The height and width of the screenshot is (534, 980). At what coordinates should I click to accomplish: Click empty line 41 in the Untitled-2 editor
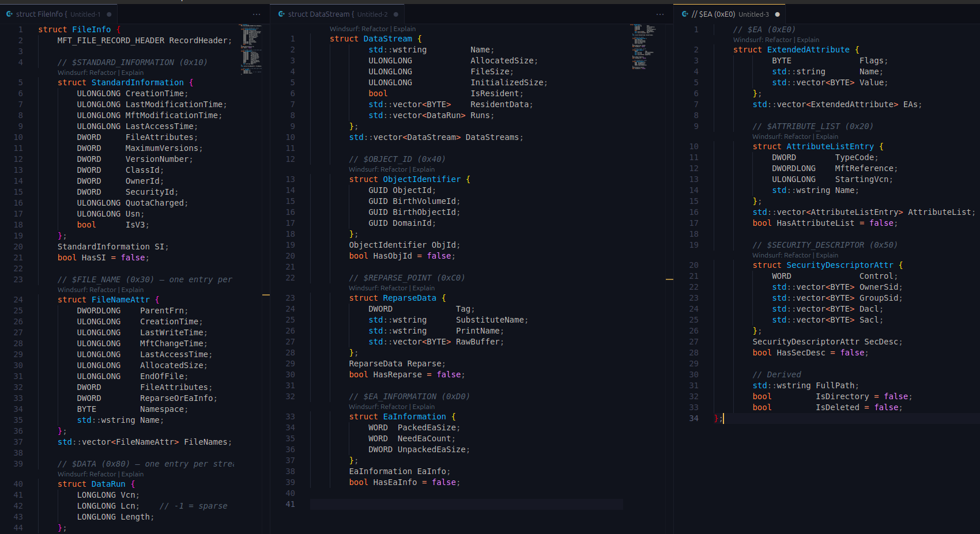click(466, 504)
